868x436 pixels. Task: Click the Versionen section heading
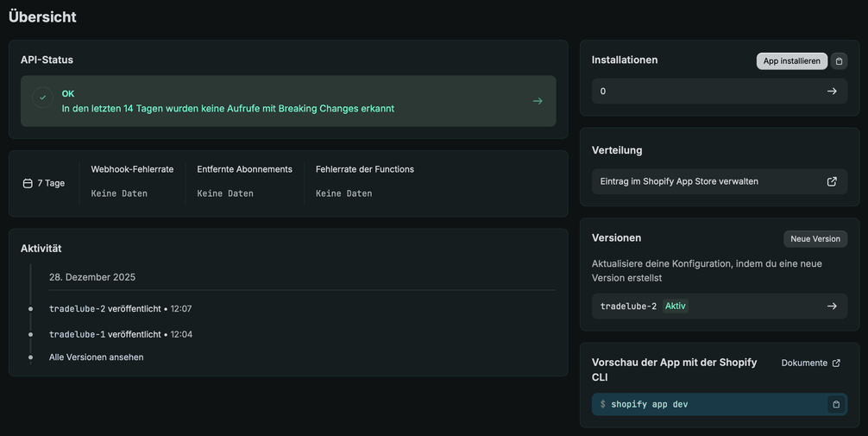616,237
